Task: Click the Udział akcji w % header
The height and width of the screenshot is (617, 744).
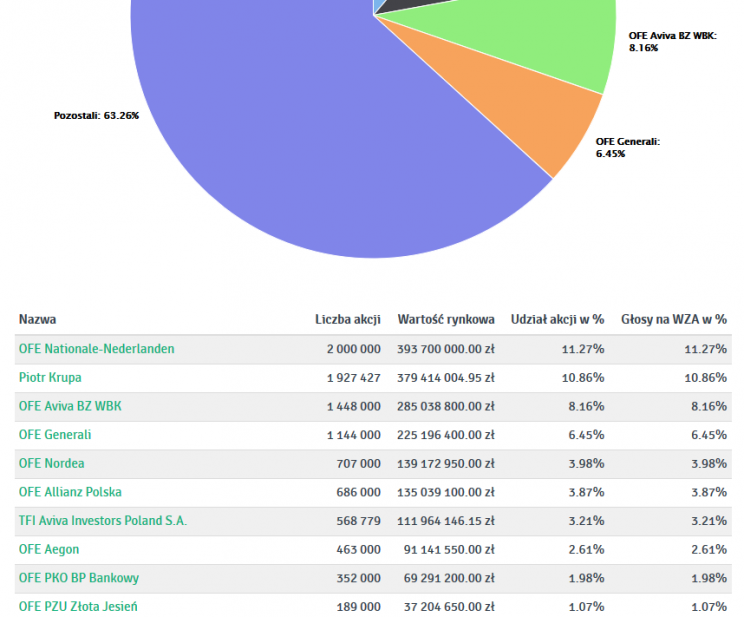Action: (x=557, y=320)
